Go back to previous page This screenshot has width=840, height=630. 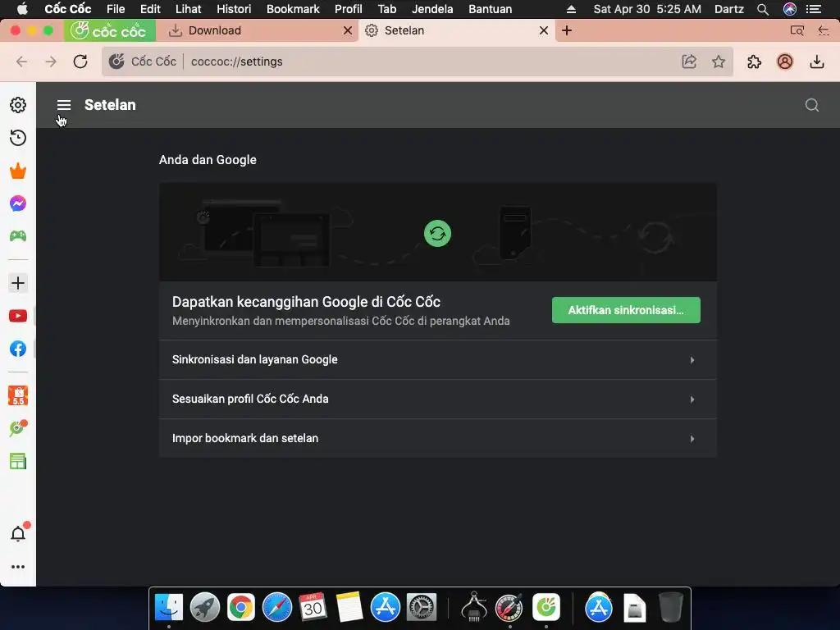[21, 62]
